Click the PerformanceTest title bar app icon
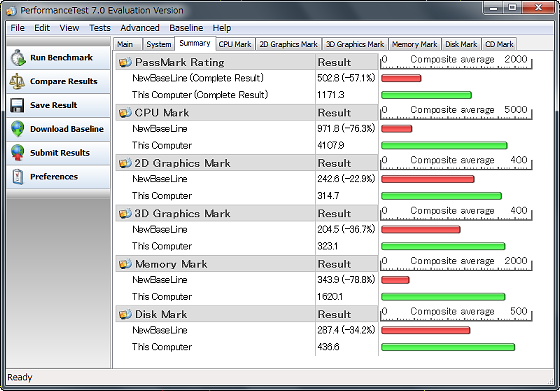 click(x=11, y=11)
